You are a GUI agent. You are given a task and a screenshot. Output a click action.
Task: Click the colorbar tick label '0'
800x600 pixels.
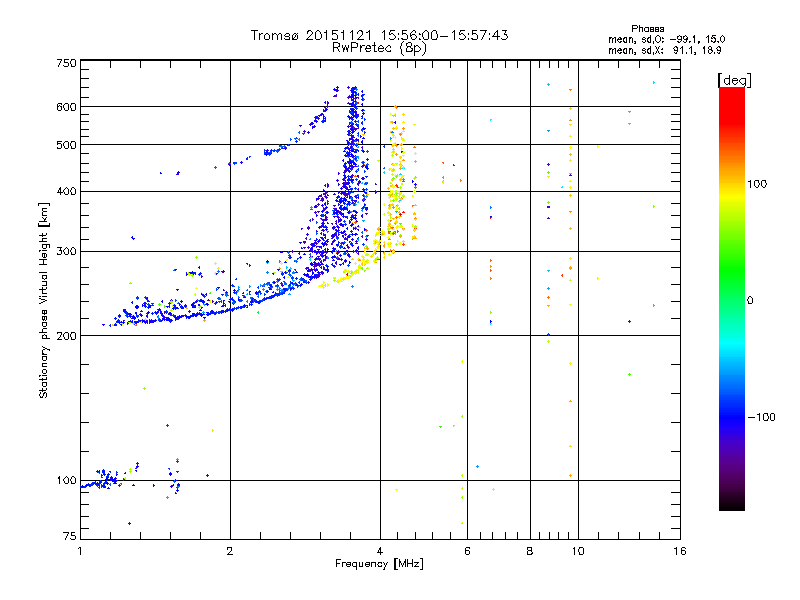(750, 300)
